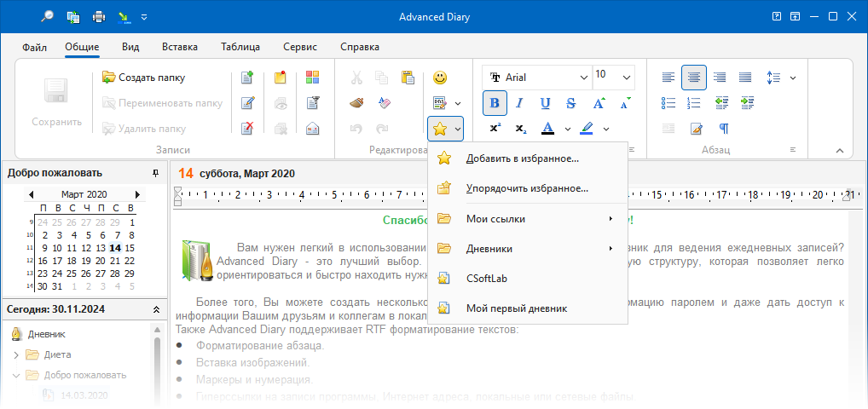
Task: Collapse the ribbon with the up chevron
Action: point(840,150)
